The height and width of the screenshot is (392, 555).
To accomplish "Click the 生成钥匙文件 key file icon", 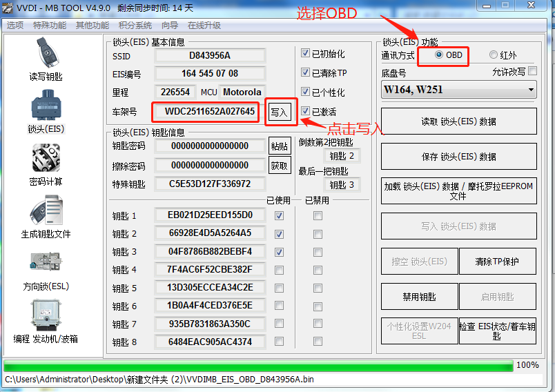I will click(46, 213).
